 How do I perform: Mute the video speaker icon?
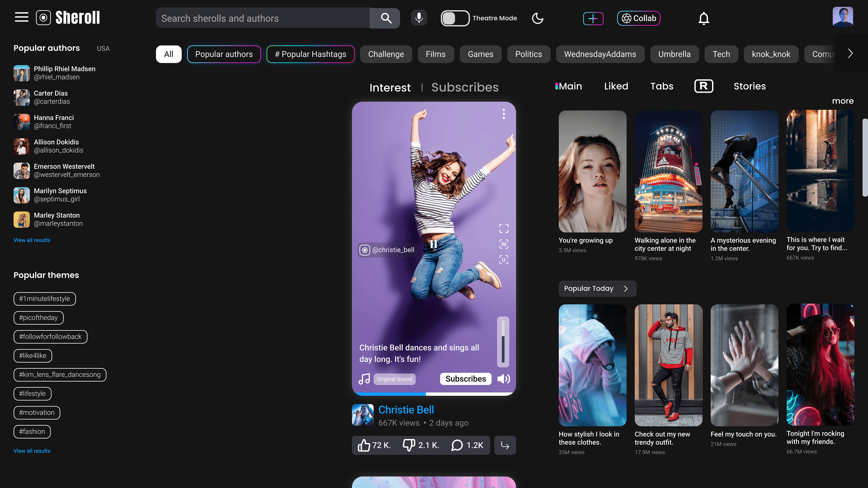(503, 379)
